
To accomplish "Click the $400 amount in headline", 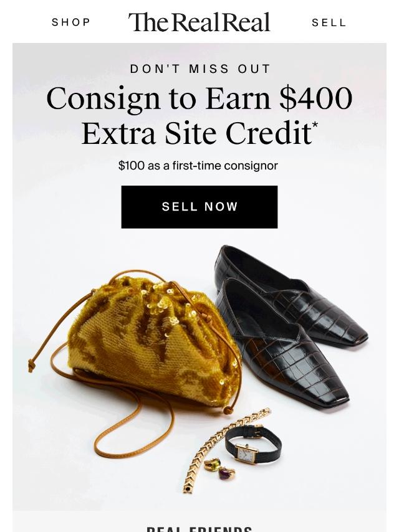I will click(316, 98).
